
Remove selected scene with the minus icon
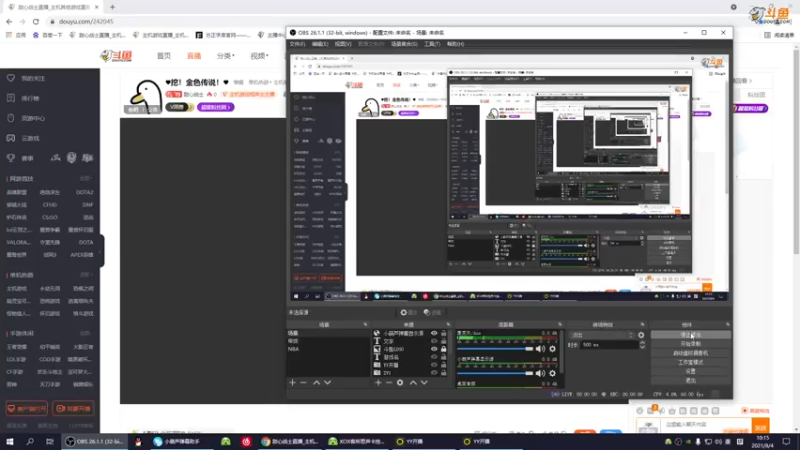click(304, 382)
